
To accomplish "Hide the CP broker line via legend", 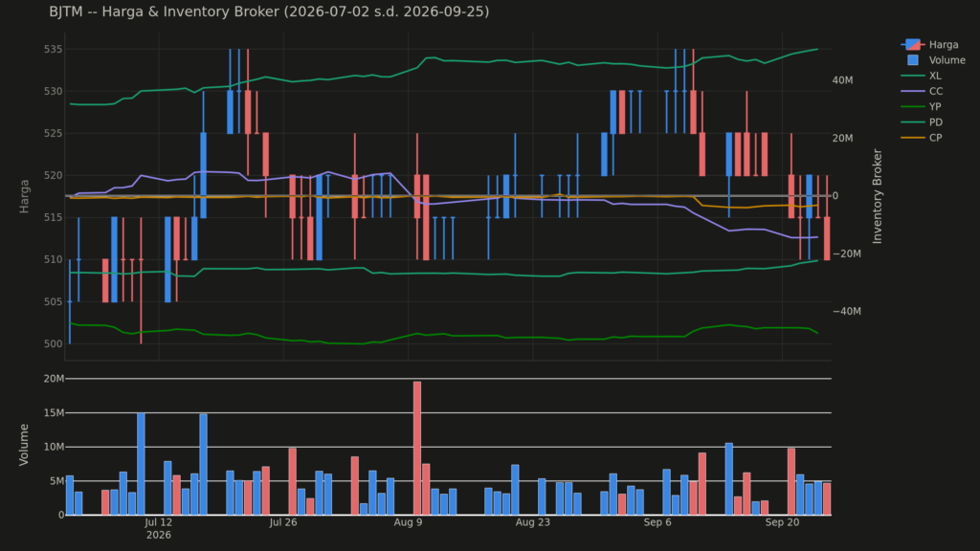I will (922, 138).
